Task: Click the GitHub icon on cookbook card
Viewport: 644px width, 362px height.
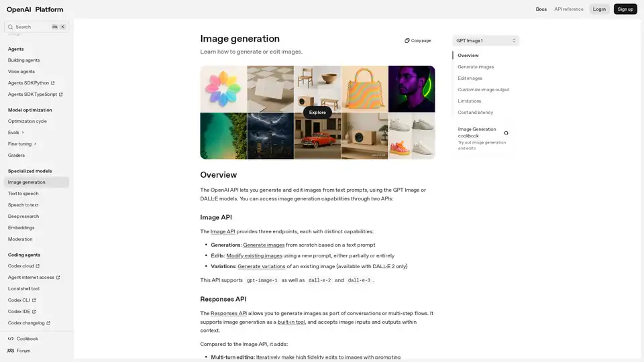Action: tap(506, 133)
